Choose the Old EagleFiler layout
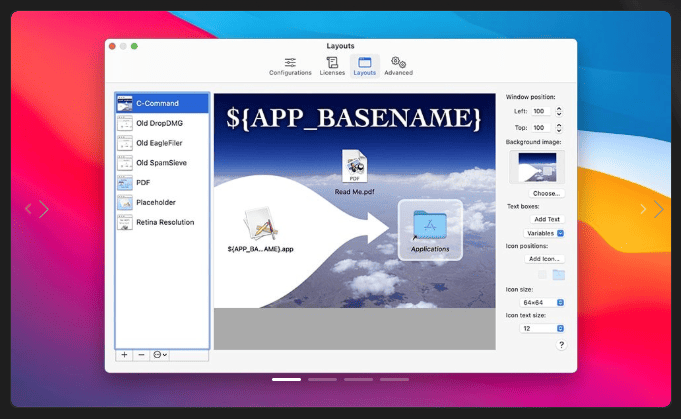Viewport: 681px width, 419px height. 162,143
